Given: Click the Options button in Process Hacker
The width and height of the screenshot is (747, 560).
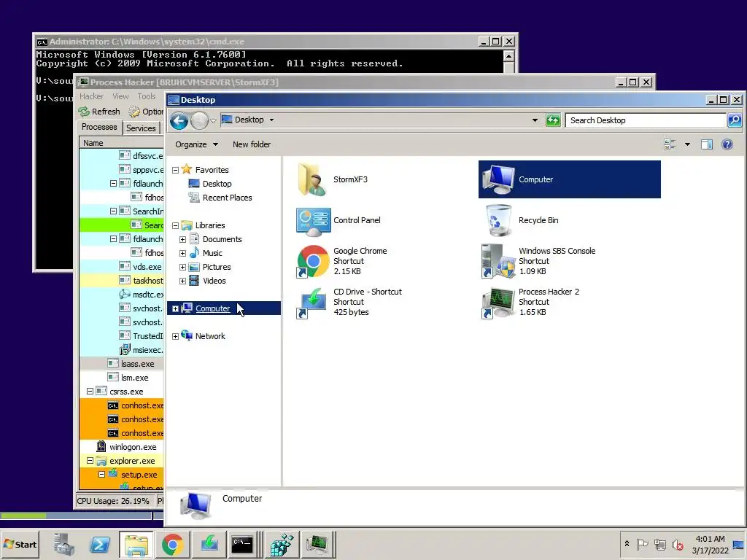Looking at the screenshot, I should (146, 112).
